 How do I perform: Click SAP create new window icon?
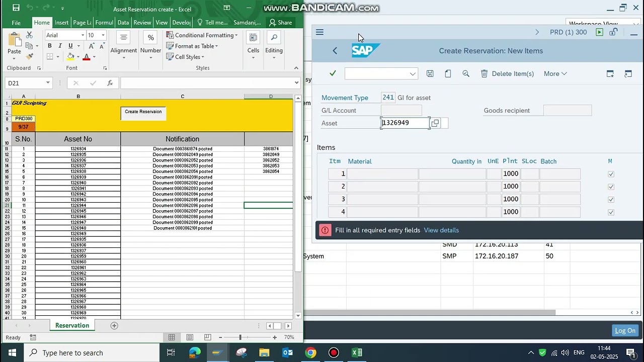click(610, 73)
